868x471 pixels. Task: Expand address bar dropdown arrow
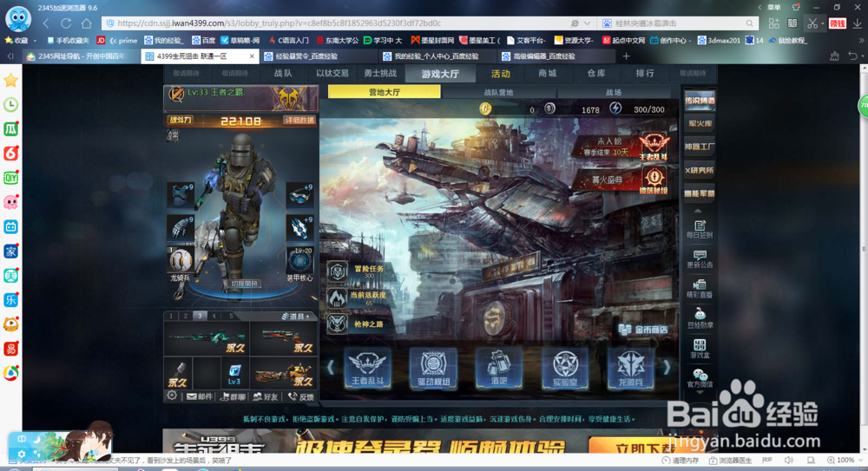[587, 23]
